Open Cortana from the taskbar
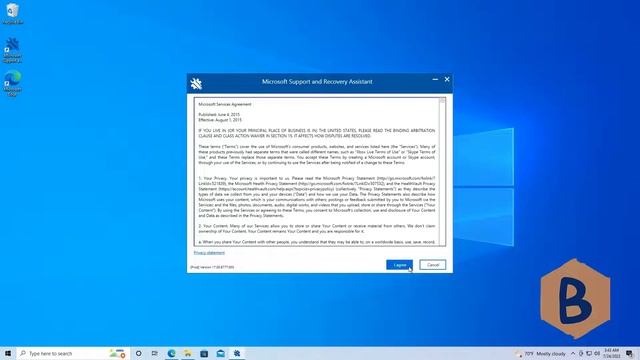The height and width of the screenshot is (360, 640). tap(138, 353)
